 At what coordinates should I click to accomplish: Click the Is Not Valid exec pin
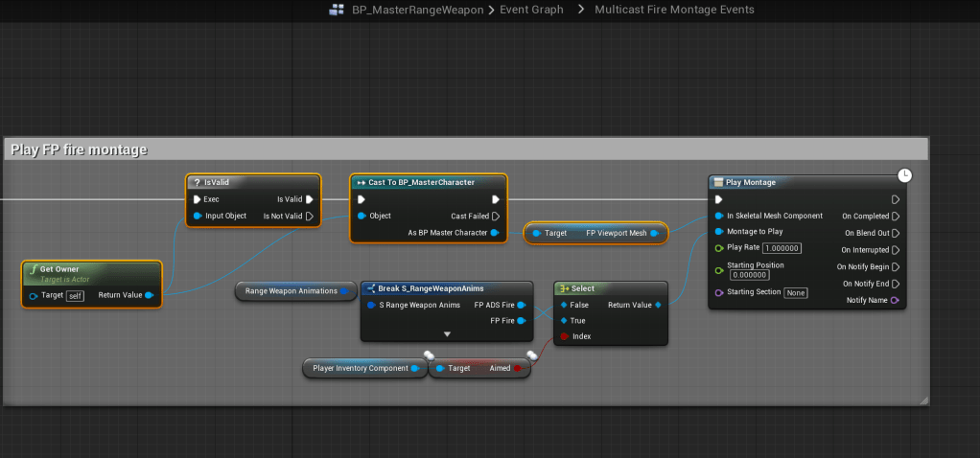click(x=309, y=217)
